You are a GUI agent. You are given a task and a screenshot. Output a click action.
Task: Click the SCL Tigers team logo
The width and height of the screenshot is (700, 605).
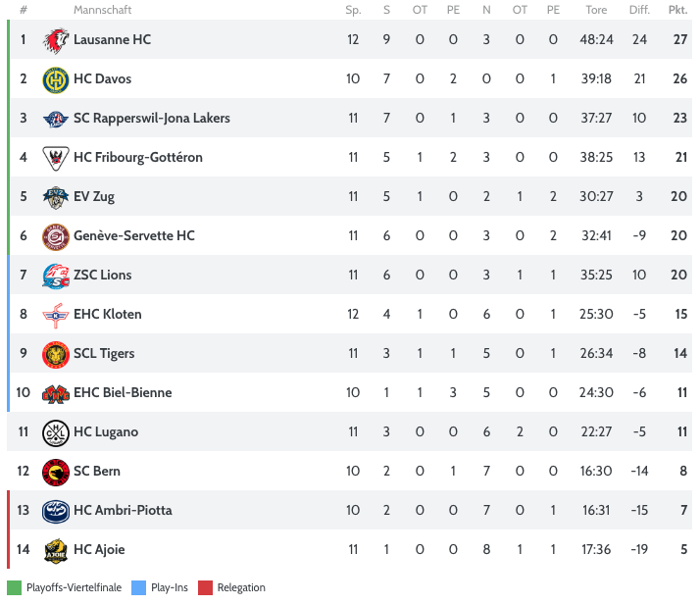[56, 354]
